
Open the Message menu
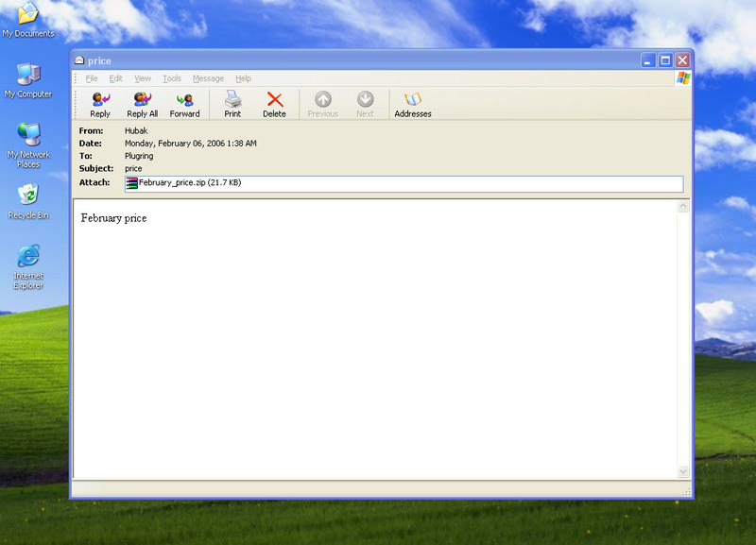(x=208, y=78)
